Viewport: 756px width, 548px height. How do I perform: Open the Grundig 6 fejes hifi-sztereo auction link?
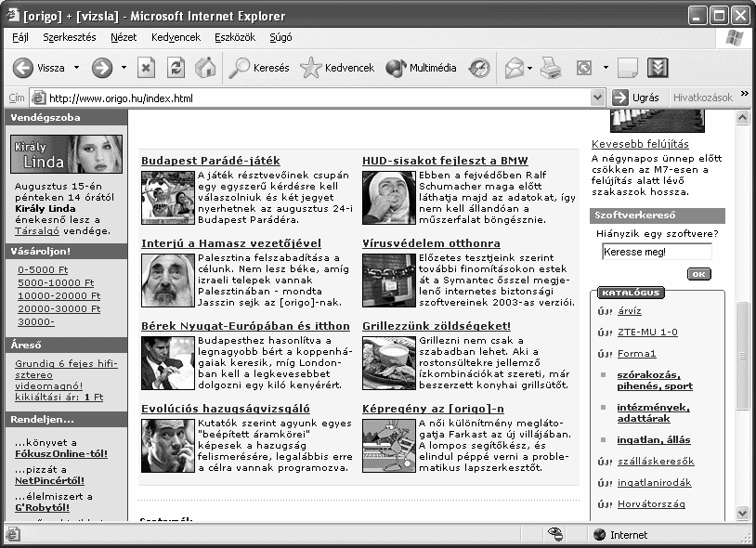tap(66, 380)
